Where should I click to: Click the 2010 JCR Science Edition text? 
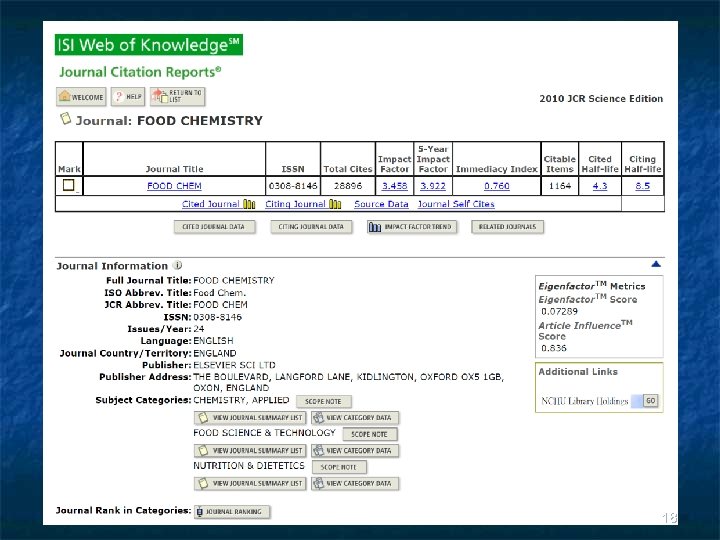pyautogui.click(x=601, y=99)
